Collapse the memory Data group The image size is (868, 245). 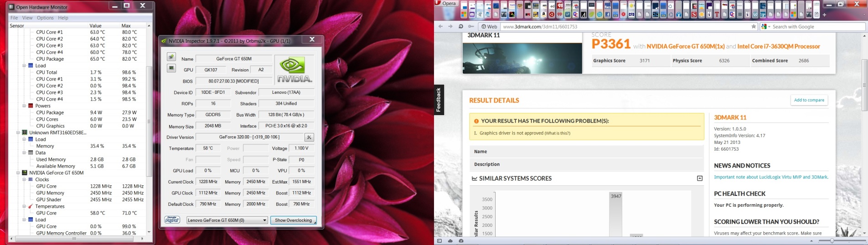click(24, 153)
